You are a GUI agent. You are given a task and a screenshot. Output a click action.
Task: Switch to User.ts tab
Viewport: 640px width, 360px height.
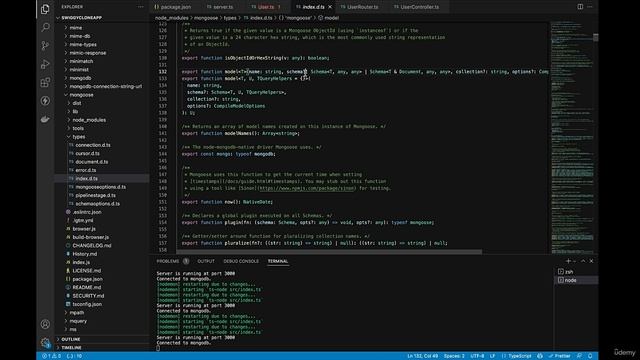click(x=266, y=7)
